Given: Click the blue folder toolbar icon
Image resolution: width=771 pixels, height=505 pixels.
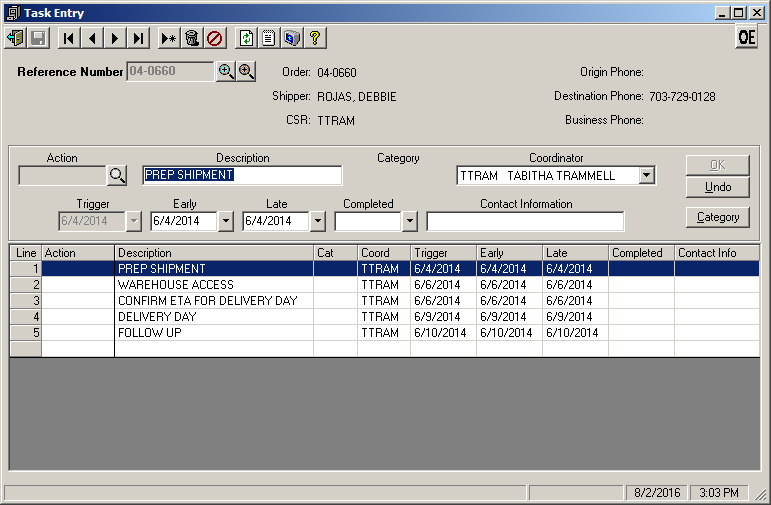Looking at the screenshot, I should coord(292,38).
